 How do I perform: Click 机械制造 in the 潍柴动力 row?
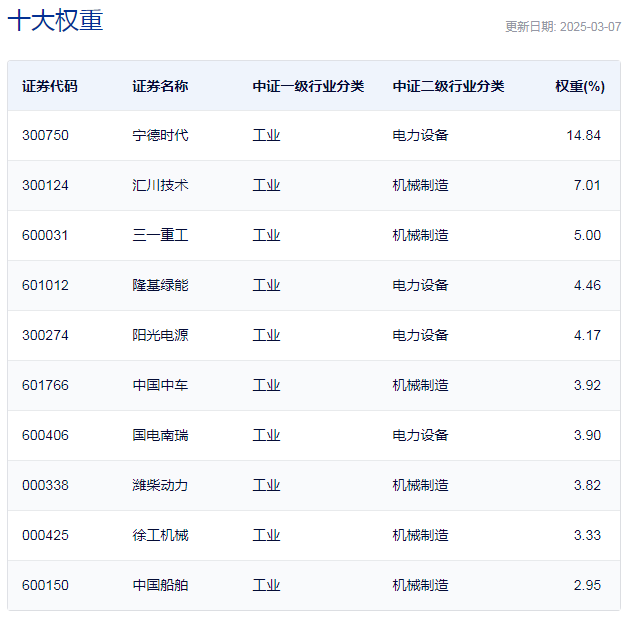click(420, 485)
